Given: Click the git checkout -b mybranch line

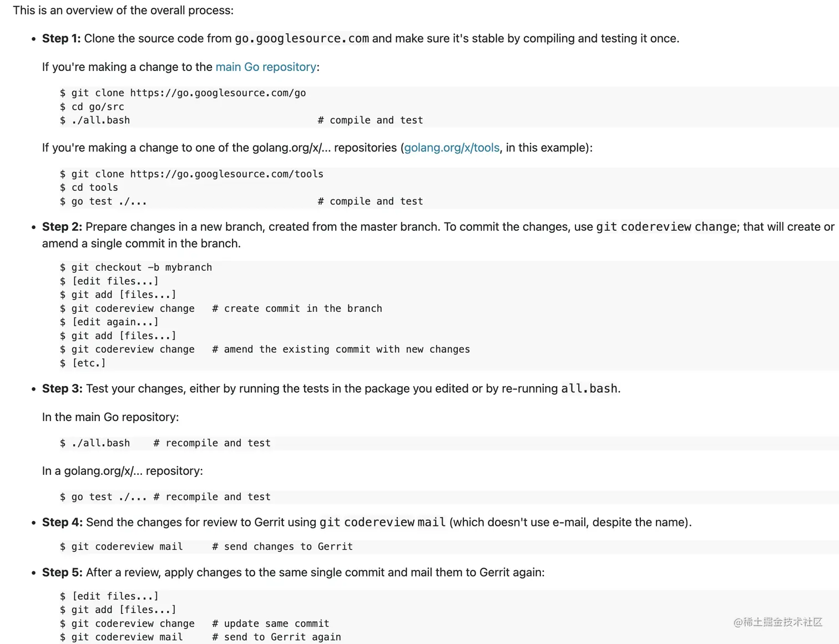Looking at the screenshot, I should pos(136,267).
